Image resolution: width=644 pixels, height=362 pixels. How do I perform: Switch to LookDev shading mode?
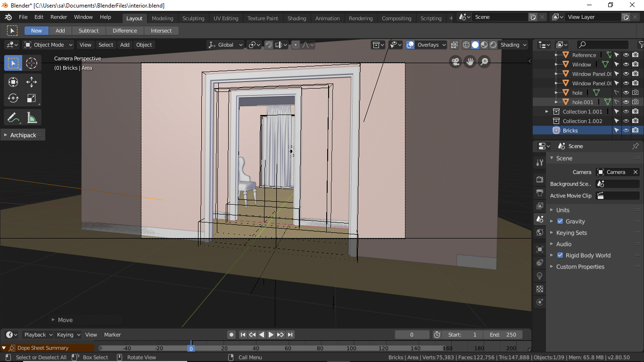tap(484, 45)
